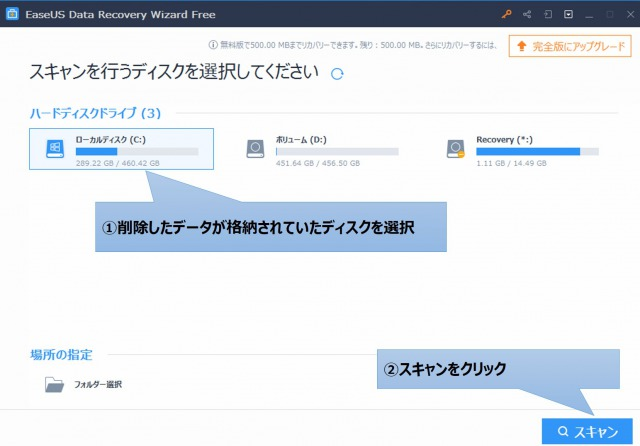Click the text 1.11 GB / 14.49 GB
640x446 pixels.
click(511, 163)
